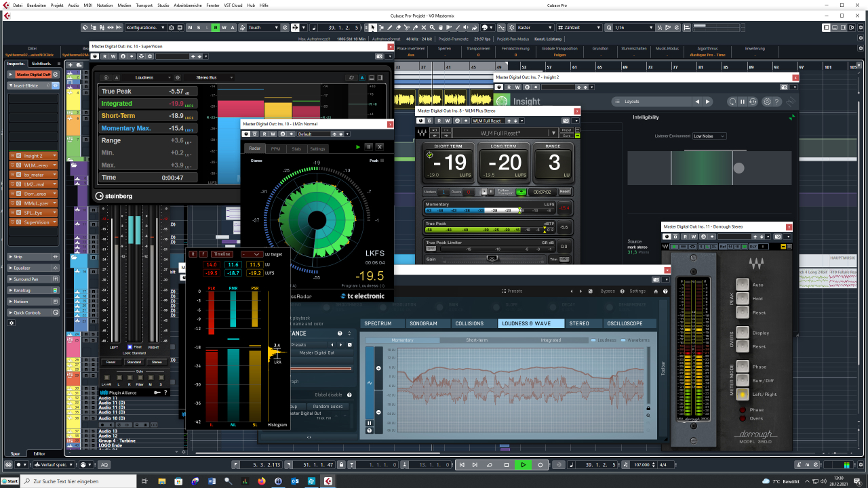868x488 pixels.
Task: Open the Raster snap type dropdown
Action: pos(534,28)
